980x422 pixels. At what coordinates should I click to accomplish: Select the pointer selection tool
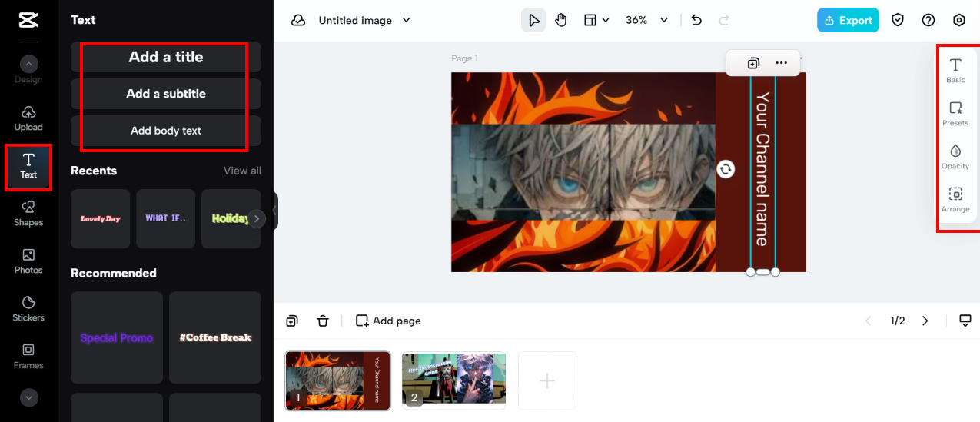533,20
